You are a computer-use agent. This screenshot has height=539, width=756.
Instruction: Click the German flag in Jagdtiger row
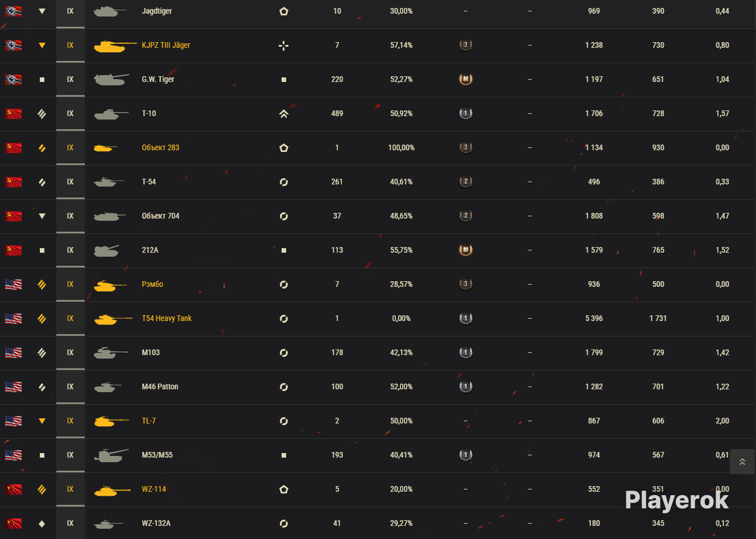pyautogui.click(x=13, y=11)
